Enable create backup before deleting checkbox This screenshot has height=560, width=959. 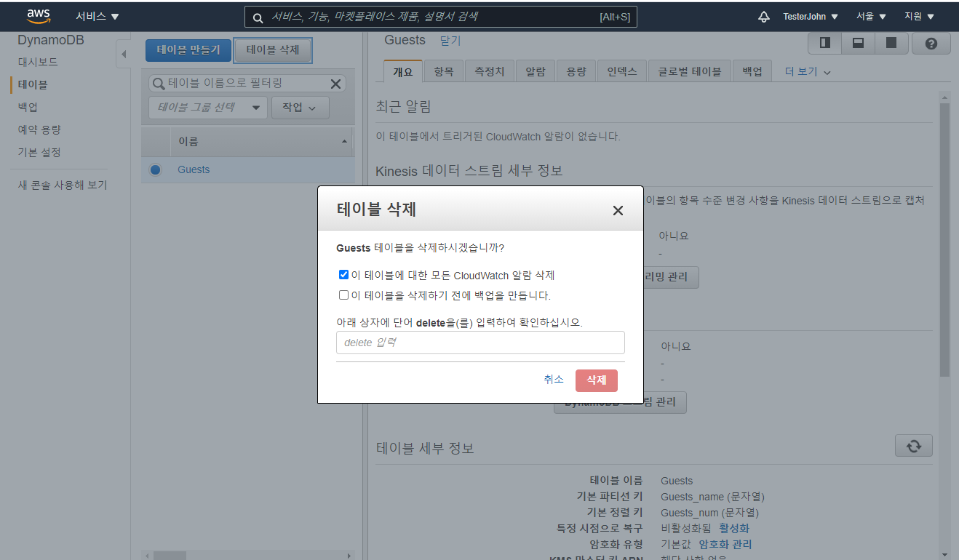tap(343, 295)
